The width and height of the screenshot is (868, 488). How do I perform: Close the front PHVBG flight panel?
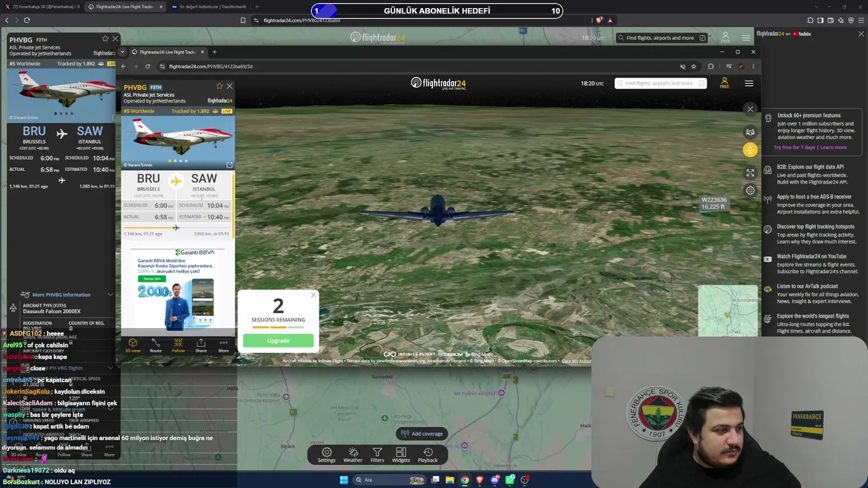pyautogui.click(x=229, y=86)
